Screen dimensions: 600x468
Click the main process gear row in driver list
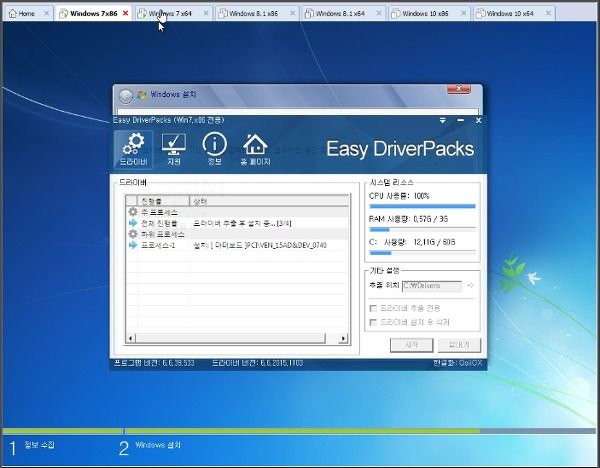click(237, 212)
